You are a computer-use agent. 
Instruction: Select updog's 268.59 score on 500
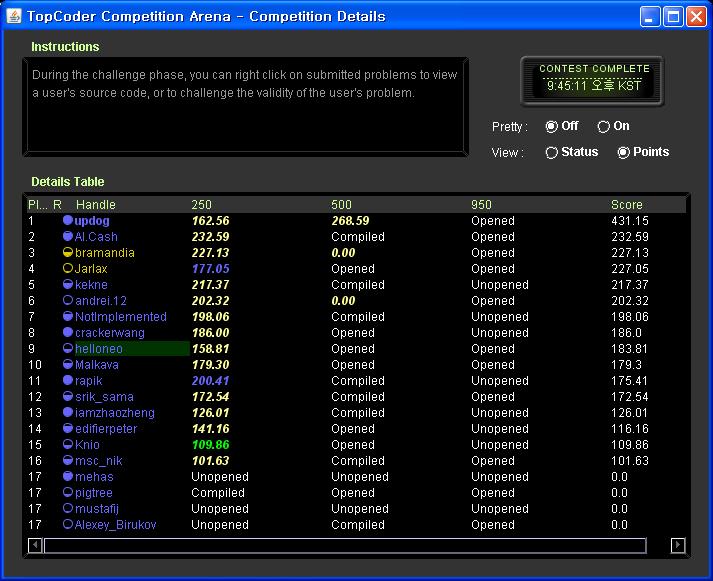point(350,220)
